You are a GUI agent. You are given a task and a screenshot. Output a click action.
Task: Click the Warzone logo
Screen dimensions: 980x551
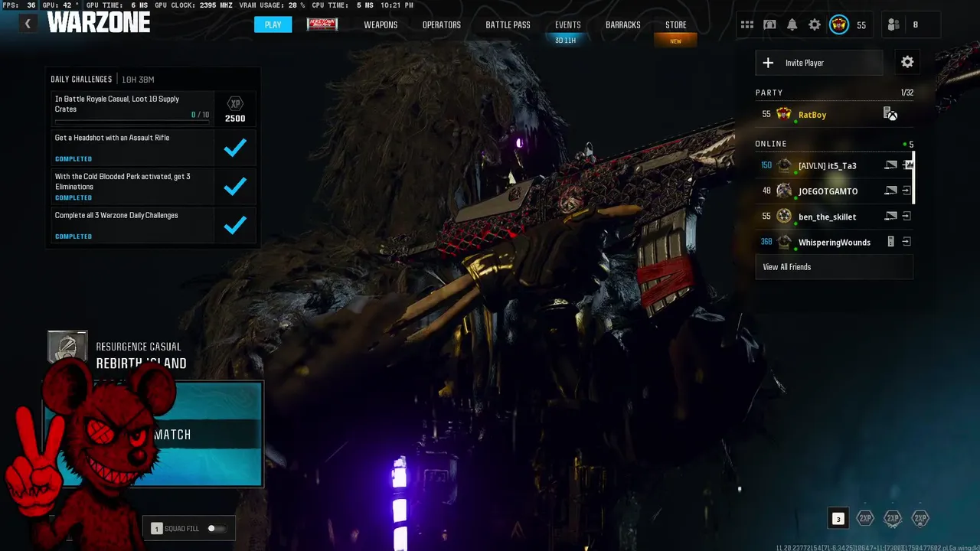98,22
